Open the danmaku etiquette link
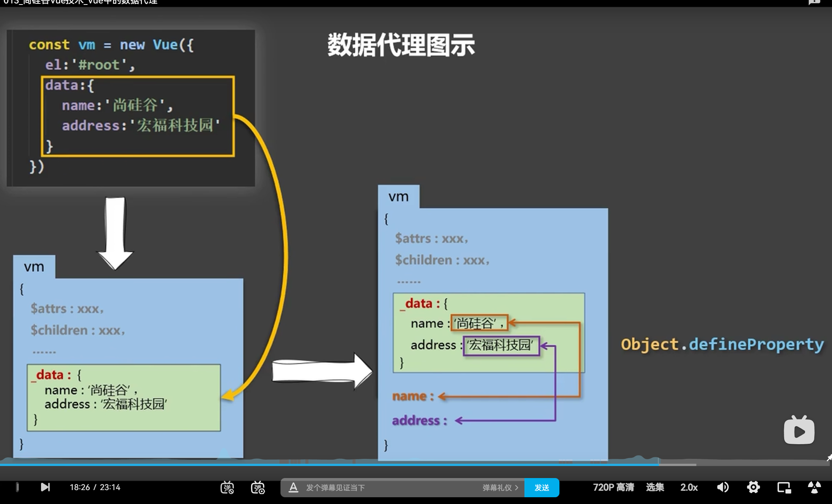Image resolution: width=832 pixels, height=504 pixels. click(500, 487)
